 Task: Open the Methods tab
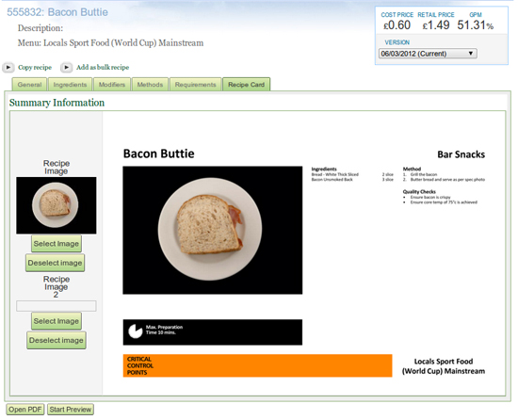tap(150, 85)
